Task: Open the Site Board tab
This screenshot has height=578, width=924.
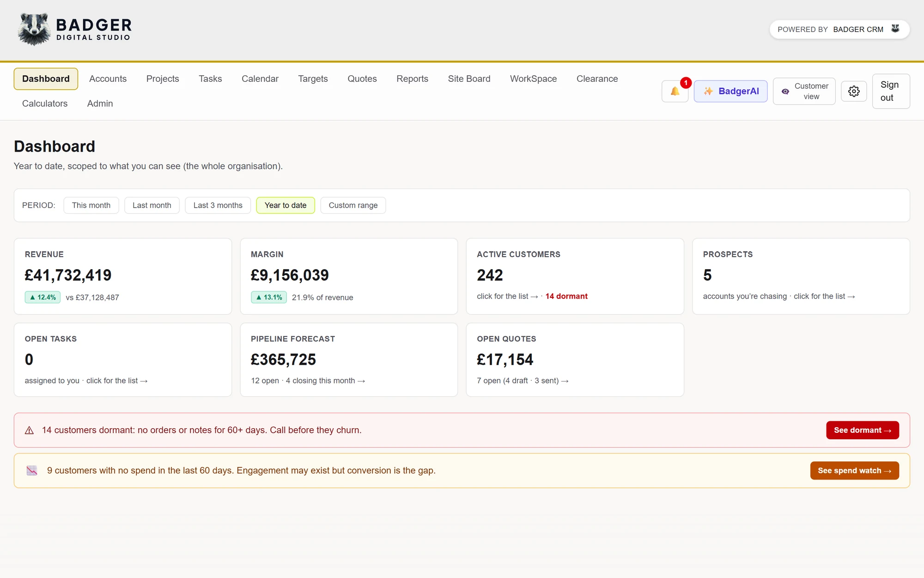Action: tap(469, 79)
